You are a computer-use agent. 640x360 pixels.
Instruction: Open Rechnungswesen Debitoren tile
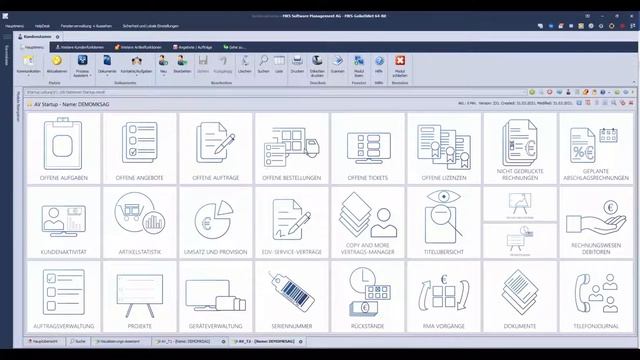coord(596,223)
